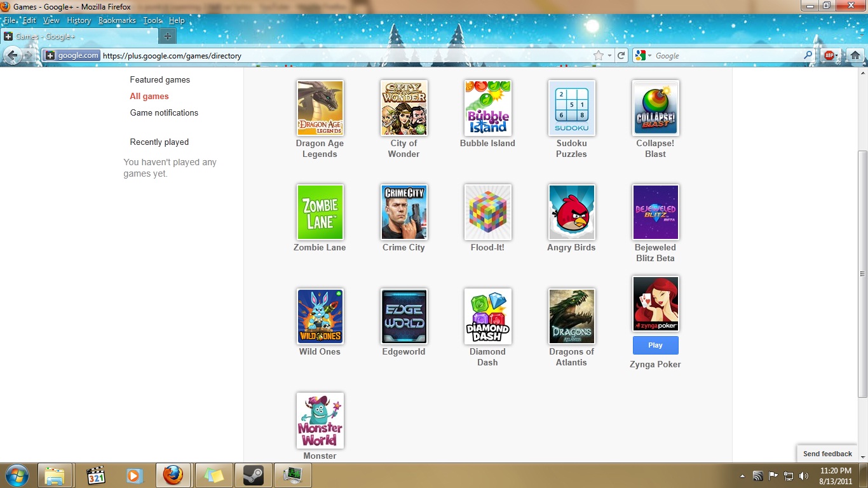This screenshot has height=488, width=868.
Task: Reload the page with the refresh icon
Action: 621,56
